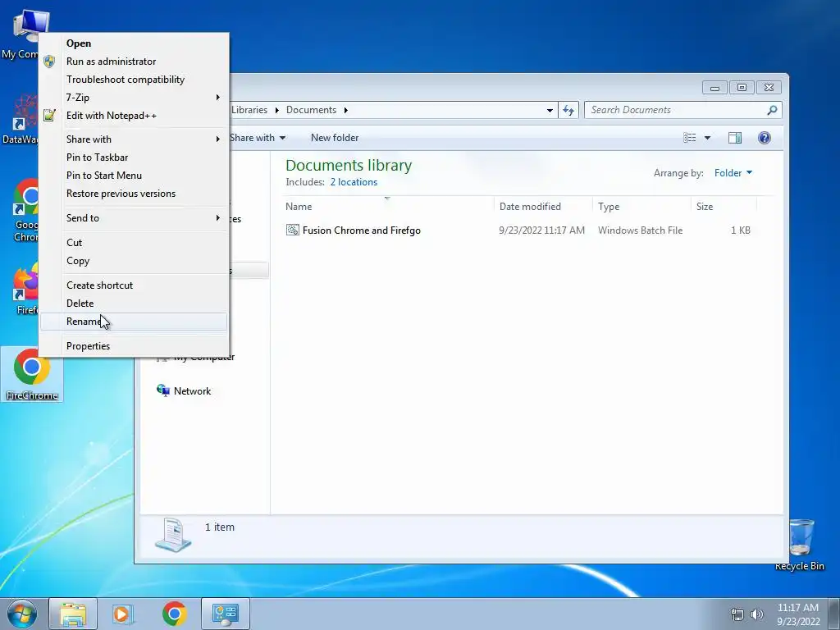840x630 pixels.
Task: Open the view options dropdown arrow
Action: click(707, 138)
